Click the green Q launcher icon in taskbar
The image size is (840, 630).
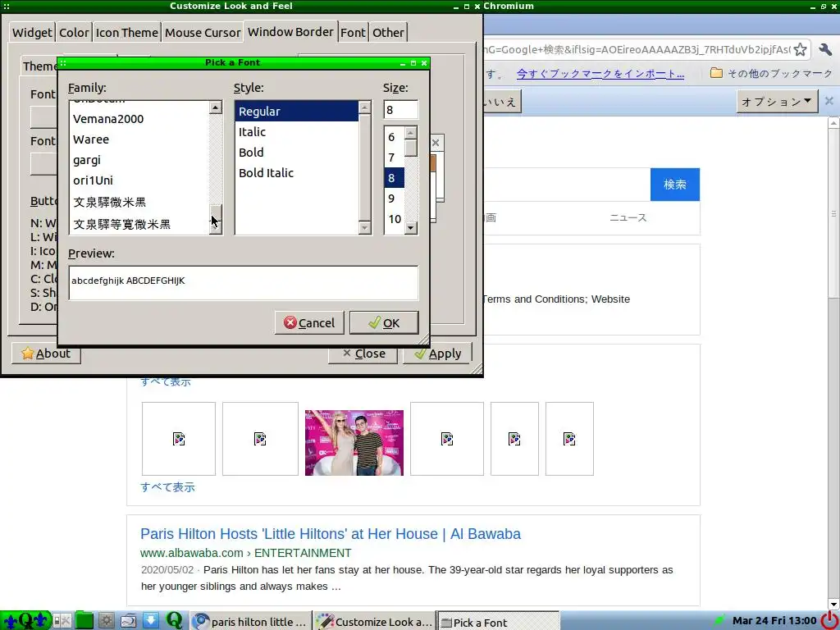(174, 620)
